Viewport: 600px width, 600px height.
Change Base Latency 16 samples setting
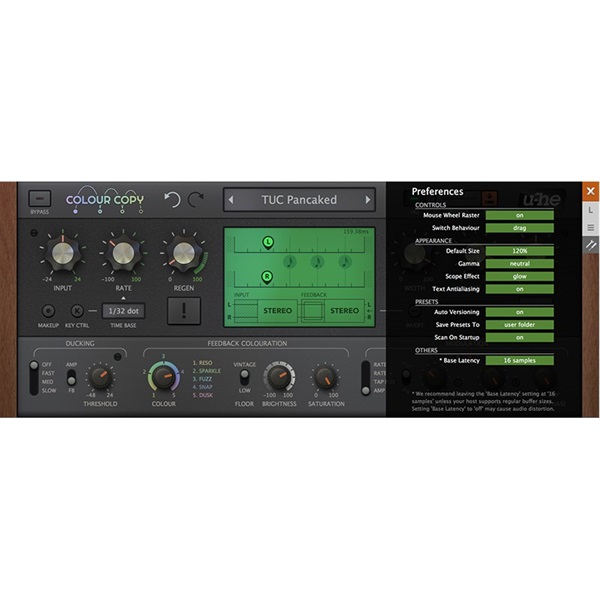pos(519,360)
